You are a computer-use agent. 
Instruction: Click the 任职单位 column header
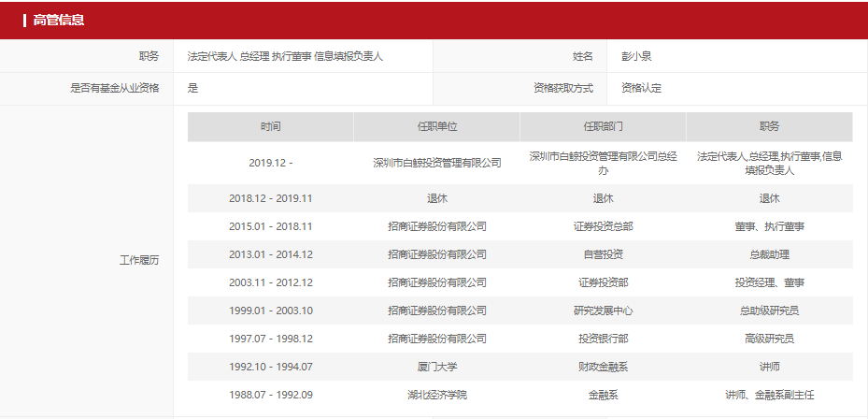click(437, 127)
